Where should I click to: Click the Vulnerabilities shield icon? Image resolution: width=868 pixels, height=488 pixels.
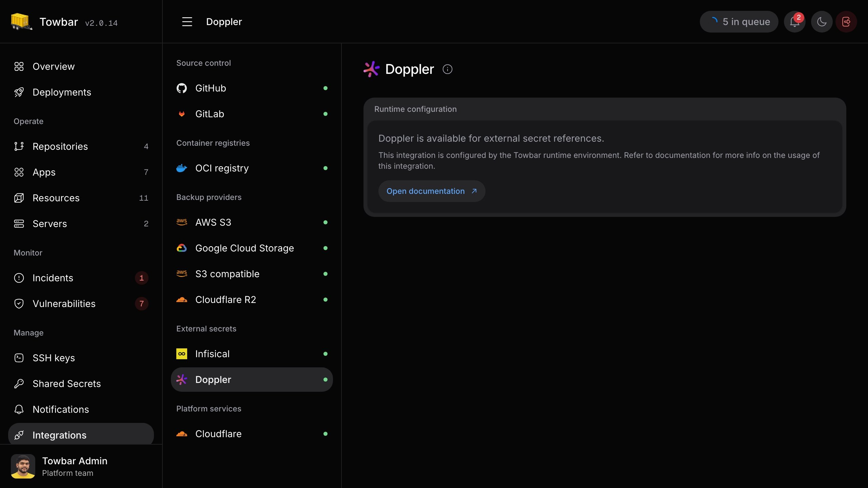coord(19,304)
